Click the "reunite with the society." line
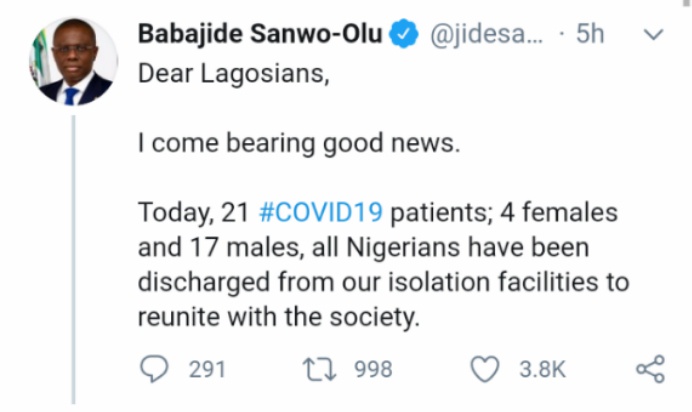The width and height of the screenshot is (692, 412). coord(275,317)
